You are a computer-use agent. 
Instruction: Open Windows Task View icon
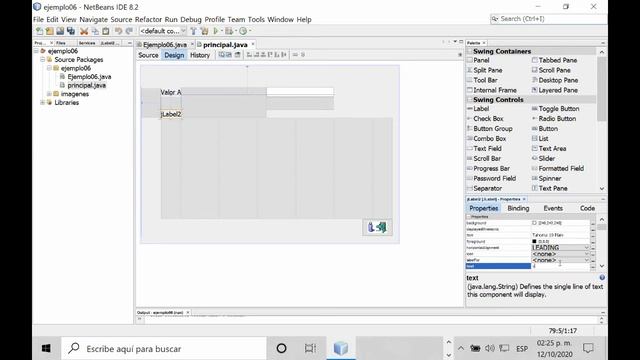[x=310, y=349]
